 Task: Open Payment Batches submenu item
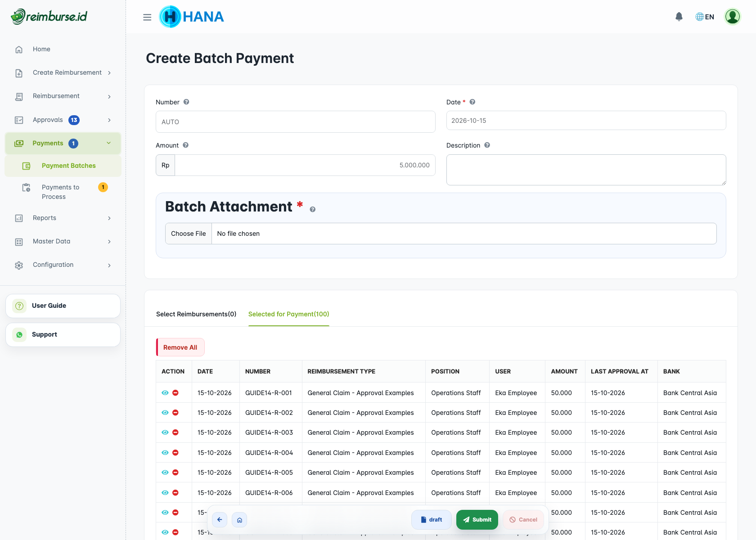(x=63, y=166)
